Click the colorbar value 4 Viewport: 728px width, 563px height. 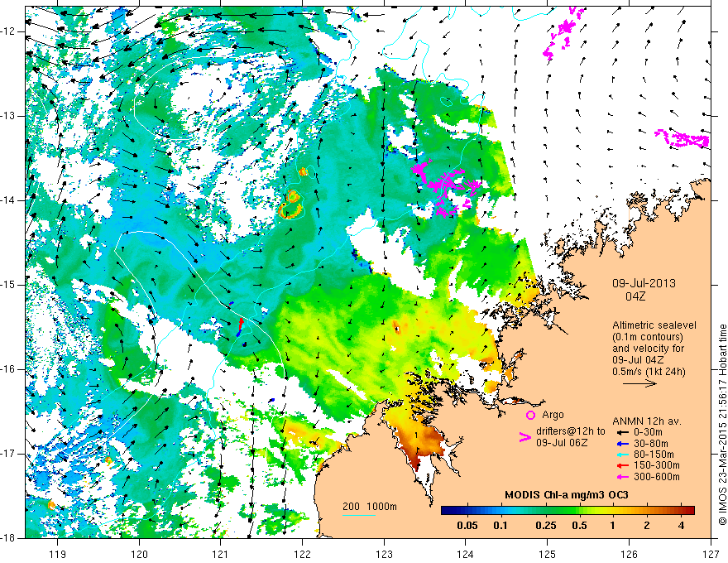tap(681, 526)
